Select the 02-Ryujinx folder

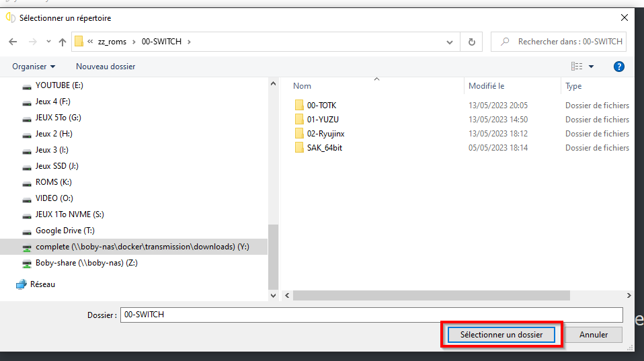coord(325,134)
